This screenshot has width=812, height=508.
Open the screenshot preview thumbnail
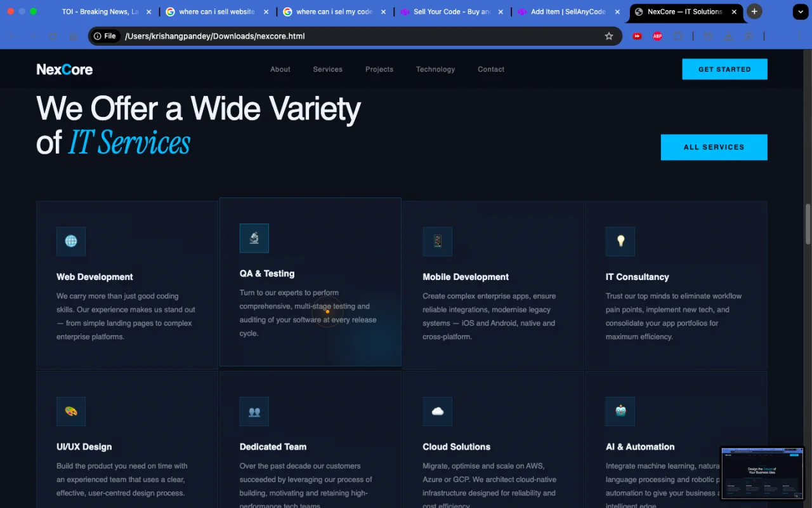click(x=762, y=473)
